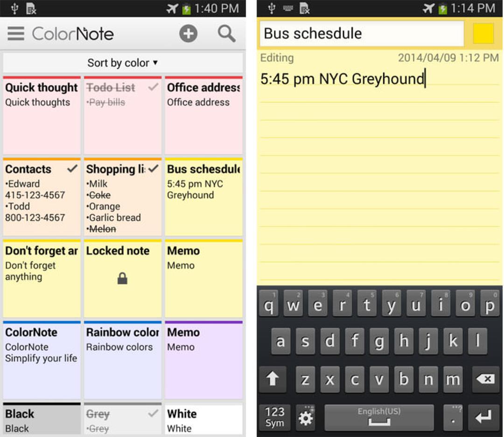Tap the s key on keyboard
504x437 pixels.
pyautogui.click(x=305, y=341)
